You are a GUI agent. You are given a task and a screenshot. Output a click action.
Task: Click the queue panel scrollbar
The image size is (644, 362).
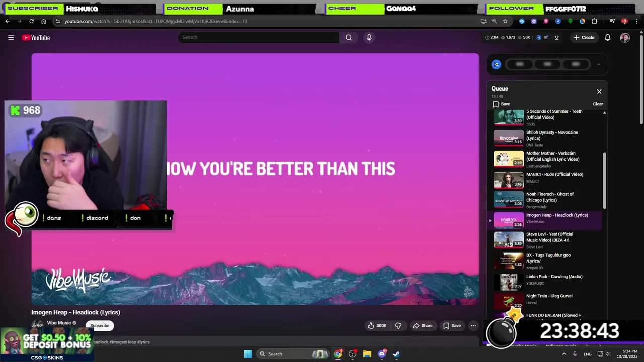(604, 181)
